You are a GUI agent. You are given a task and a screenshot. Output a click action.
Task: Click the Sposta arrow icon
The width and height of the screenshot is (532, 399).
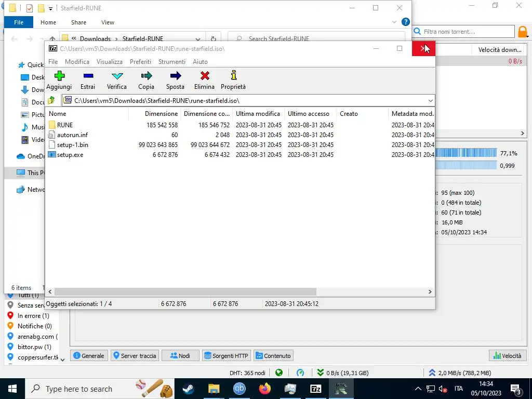[176, 76]
